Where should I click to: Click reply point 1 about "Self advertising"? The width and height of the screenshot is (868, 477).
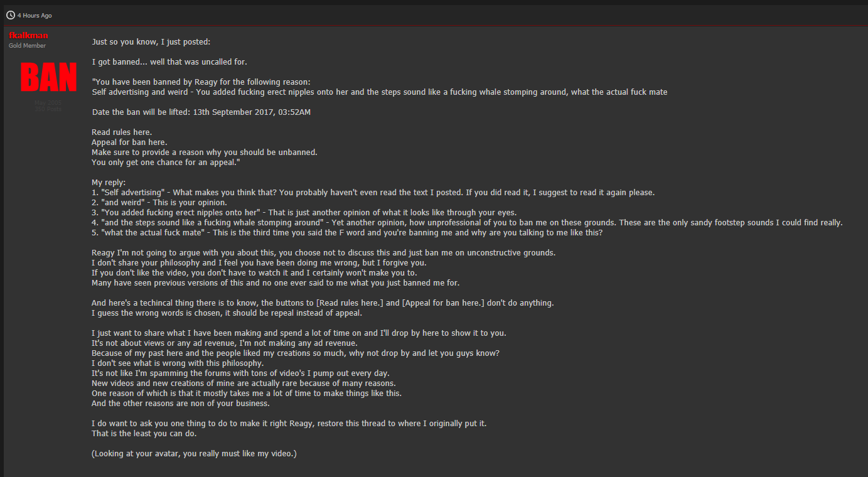pos(373,193)
